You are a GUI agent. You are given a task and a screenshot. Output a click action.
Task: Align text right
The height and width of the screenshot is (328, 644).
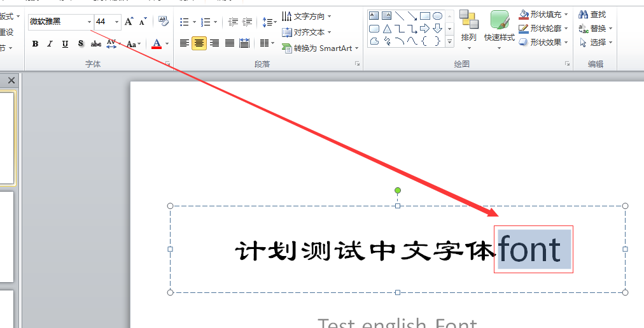pos(214,43)
